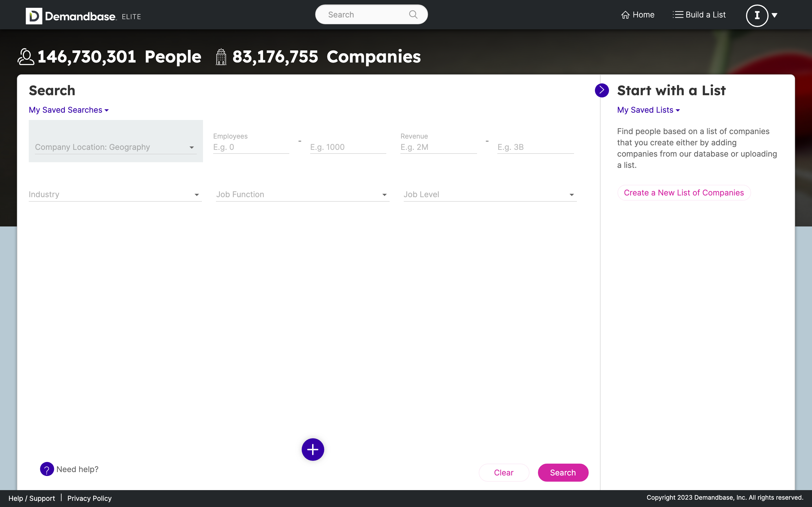Click the Home house icon
Image resolution: width=812 pixels, height=507 pixels.
pos(625,15)
